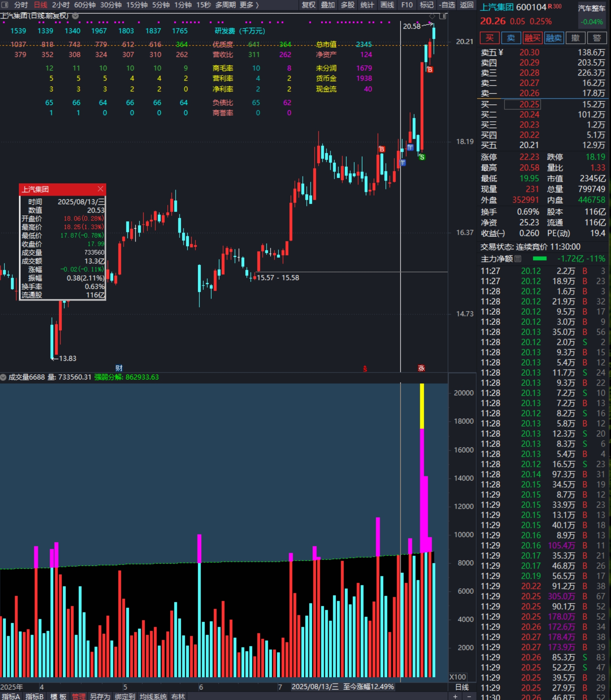Open the 汽车整车 sector link
This screenshot has width=611, height=700.
(x=591, y=8)
